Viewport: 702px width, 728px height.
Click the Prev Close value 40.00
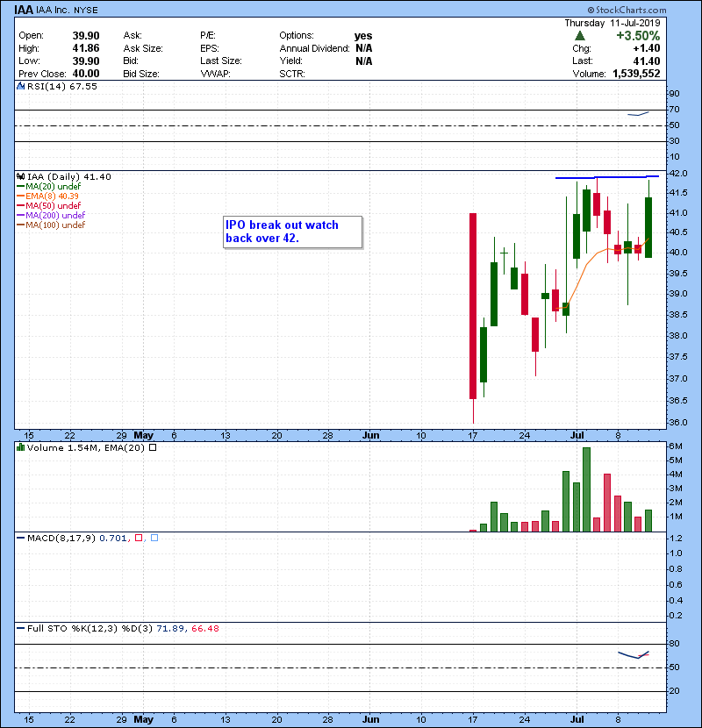point(86,74)
